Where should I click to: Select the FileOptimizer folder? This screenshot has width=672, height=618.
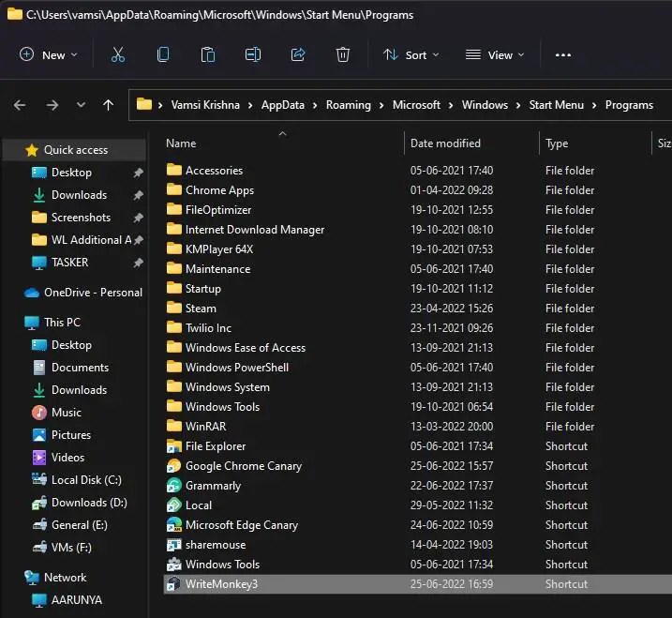point(218,210)
